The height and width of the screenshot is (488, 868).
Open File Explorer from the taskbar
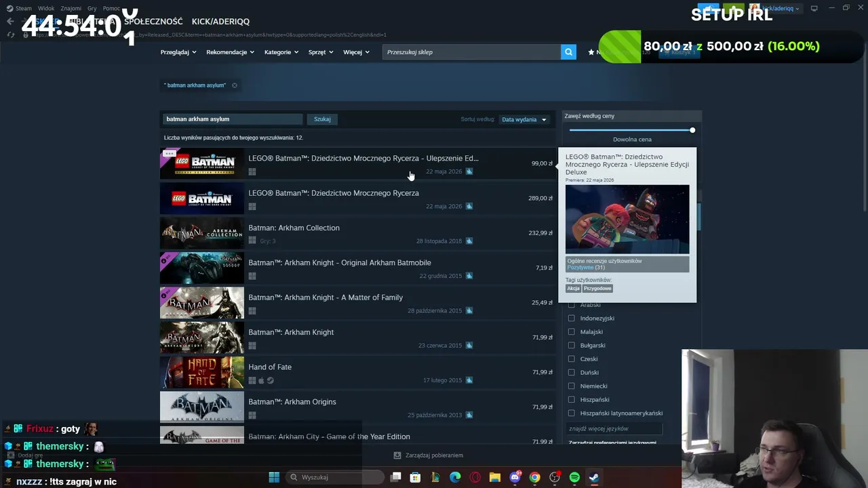pos(495,477)
